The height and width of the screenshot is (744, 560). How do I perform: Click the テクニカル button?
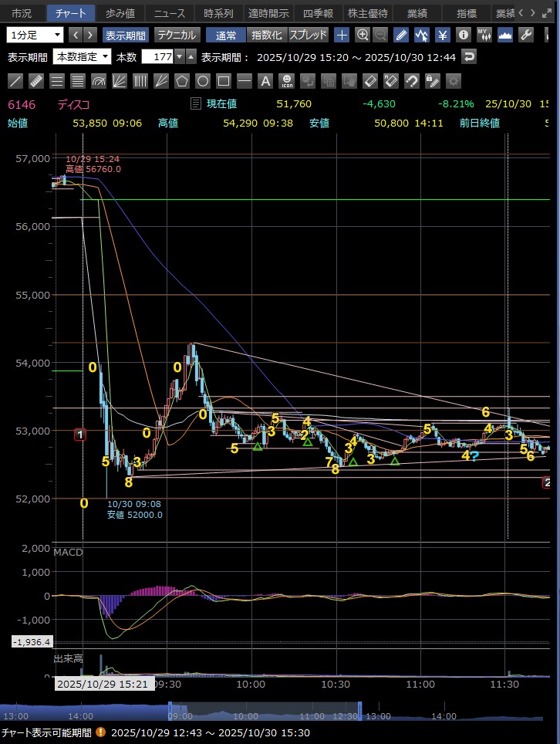177,35
